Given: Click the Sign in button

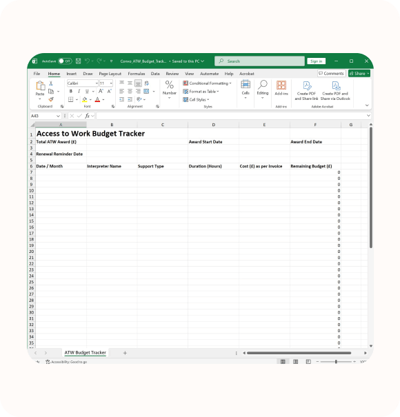Looking at the screenshot, I should coord(316,61).
